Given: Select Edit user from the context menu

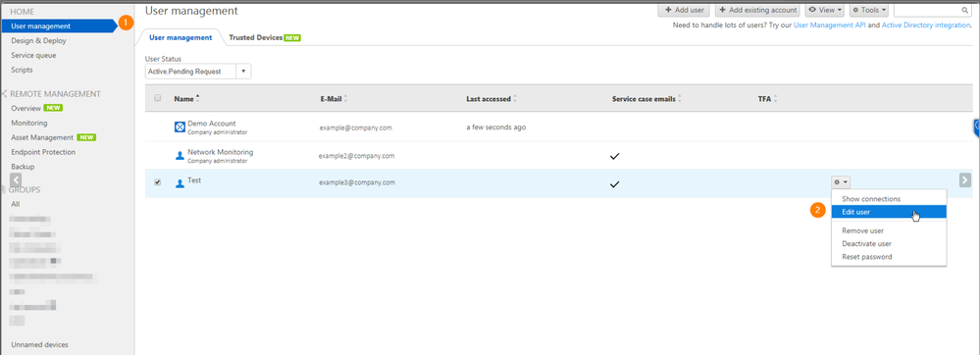Looking at the screenshot, I should pyautogui.click(x=888, y=212).
